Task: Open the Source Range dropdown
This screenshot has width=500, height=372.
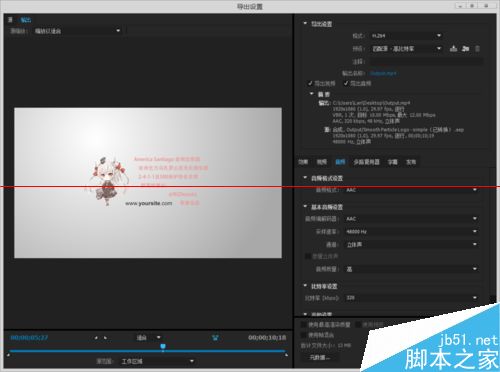Action: (157, 361)
